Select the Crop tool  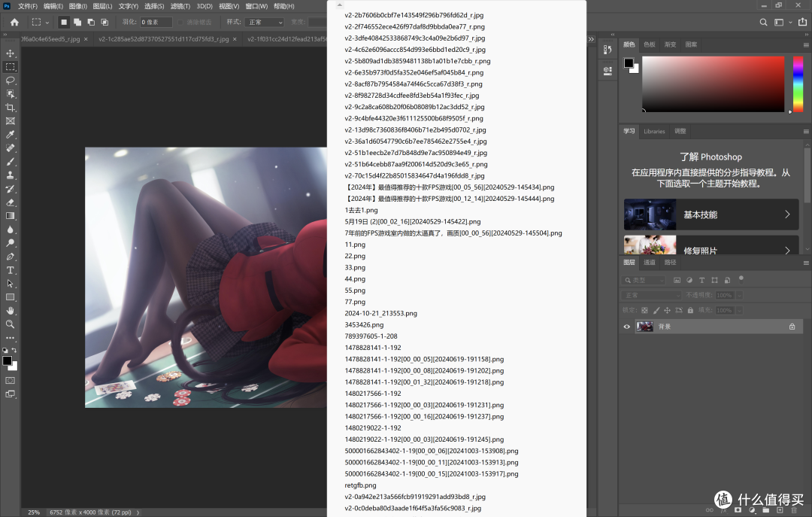point(11,108)
